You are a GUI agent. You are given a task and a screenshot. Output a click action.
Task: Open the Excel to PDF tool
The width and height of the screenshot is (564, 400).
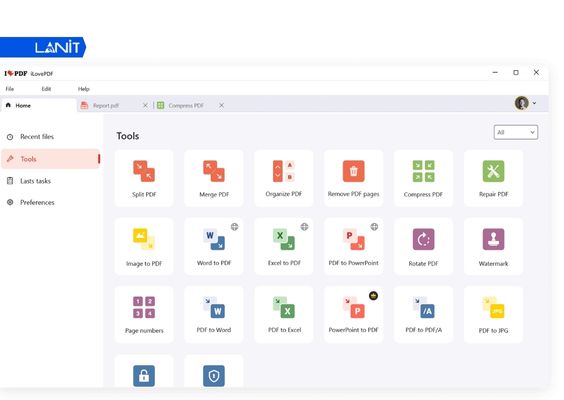pos(283,246)
